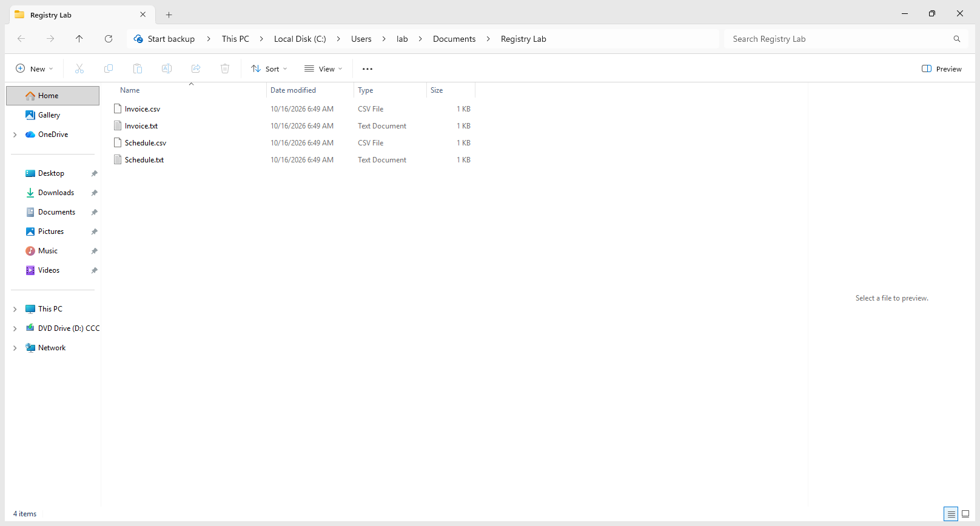Click Start backup in address bar
This screenshot has width=980, height=526.
coord(164,39)
